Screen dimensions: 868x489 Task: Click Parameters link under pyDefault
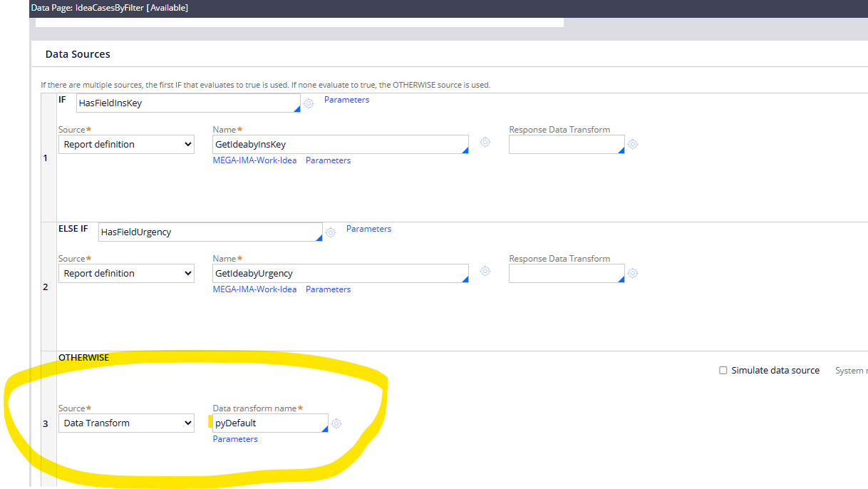(235, 439)
